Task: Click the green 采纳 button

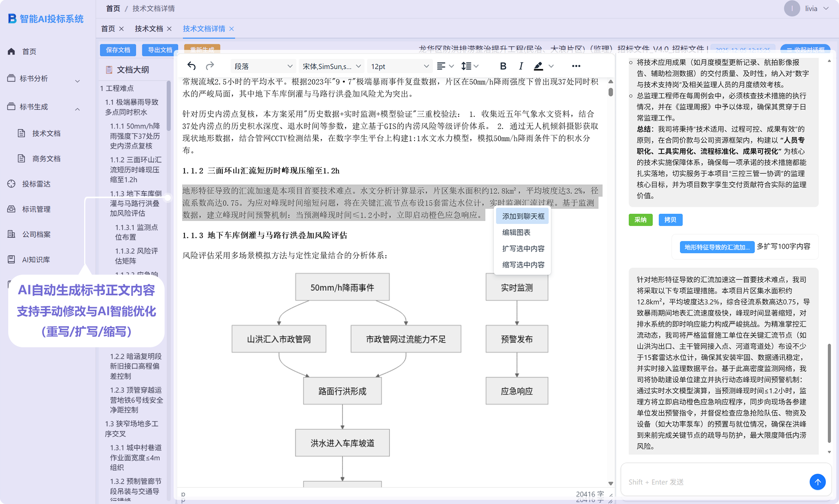Action: tap(640, 220)
